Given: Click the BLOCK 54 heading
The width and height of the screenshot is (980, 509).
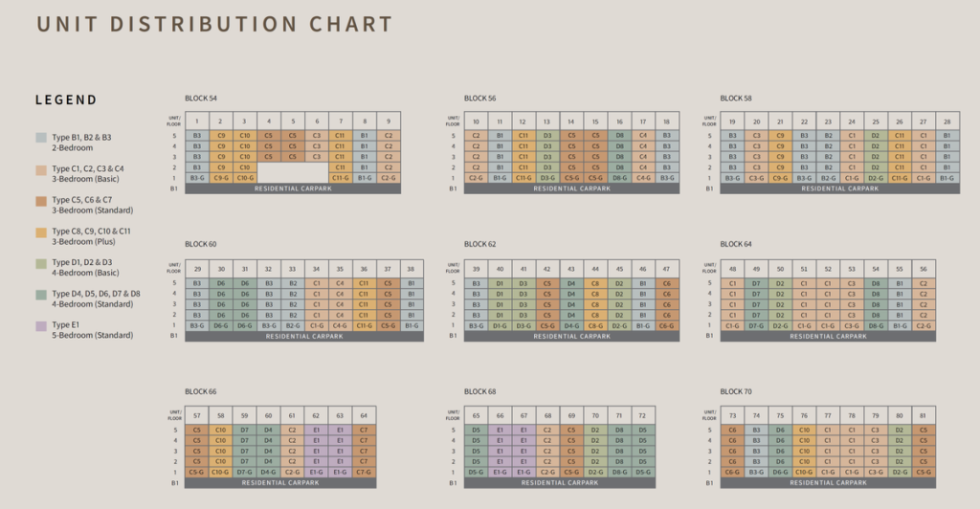Looking at the screenshot, I should [x=200, y=99].
